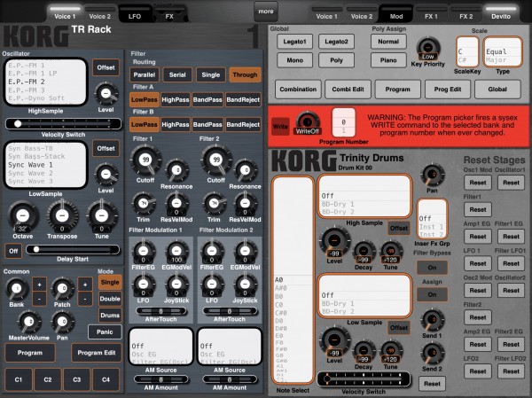
Task: Open the Program Number picker
Action: point(344,123)
